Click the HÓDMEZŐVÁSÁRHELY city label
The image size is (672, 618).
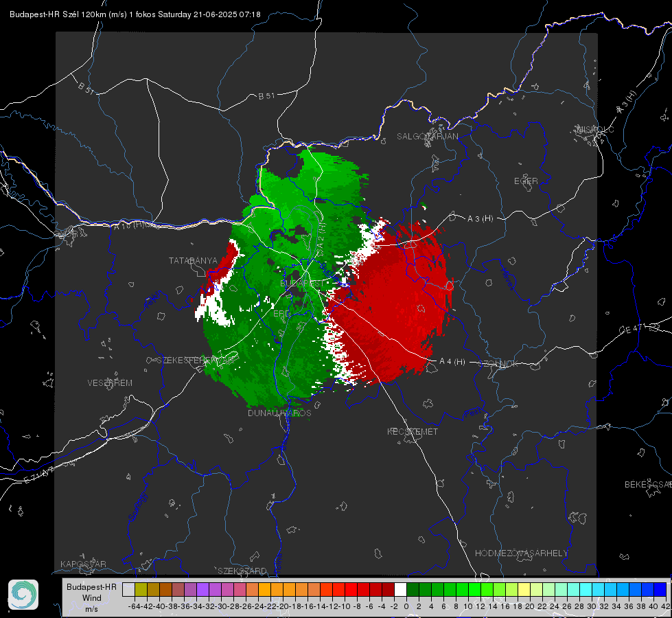[x=522, y=553]
